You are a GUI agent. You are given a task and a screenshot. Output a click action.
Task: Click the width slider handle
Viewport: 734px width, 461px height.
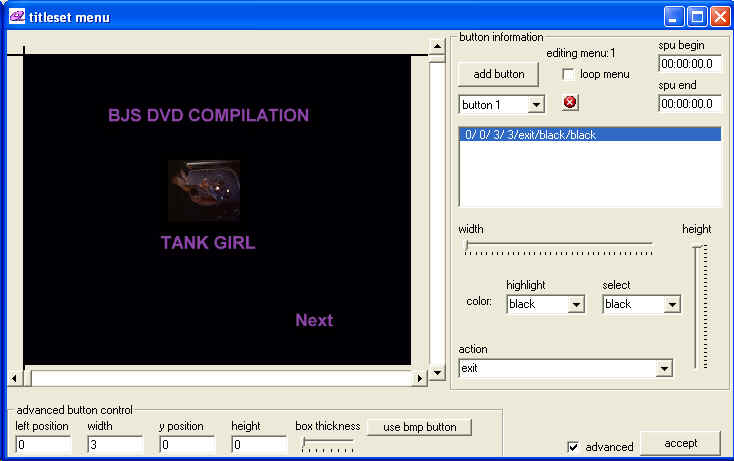(x=466, y=245)
